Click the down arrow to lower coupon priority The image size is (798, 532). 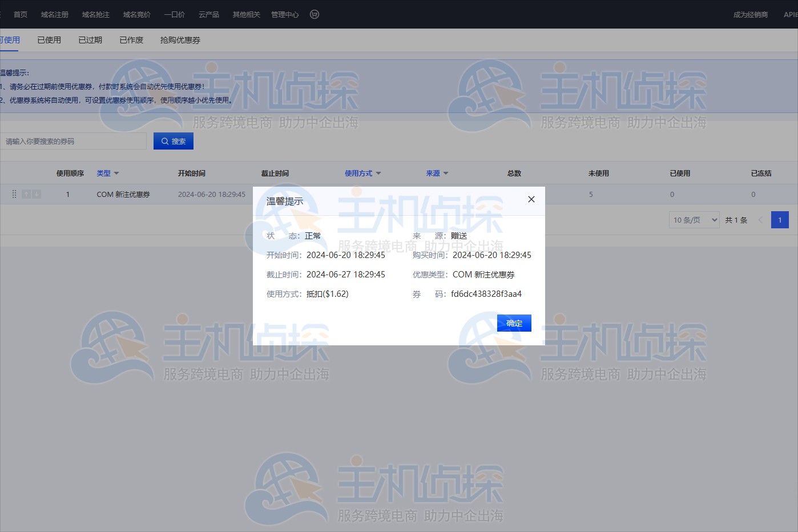[35, 194]
